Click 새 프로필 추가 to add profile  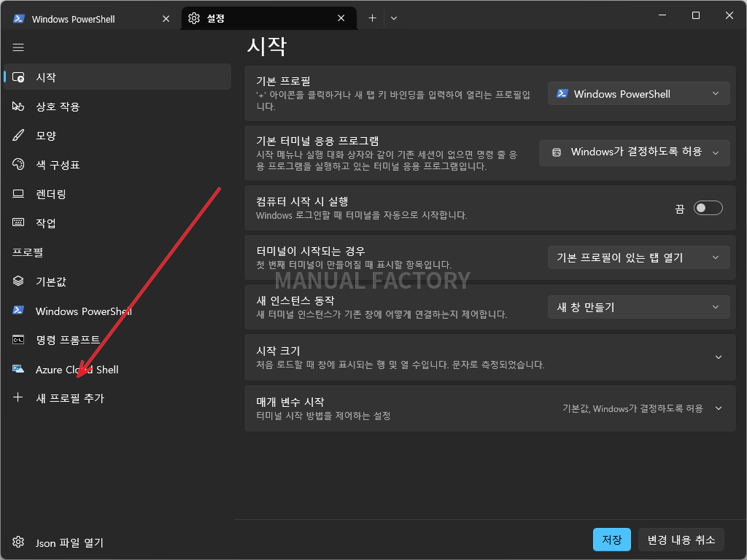pyautogui.click(x=117, y=398)
